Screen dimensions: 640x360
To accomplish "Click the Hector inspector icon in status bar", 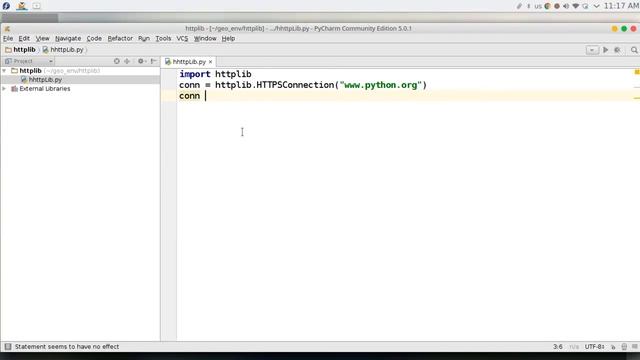I will click(624, 347).
